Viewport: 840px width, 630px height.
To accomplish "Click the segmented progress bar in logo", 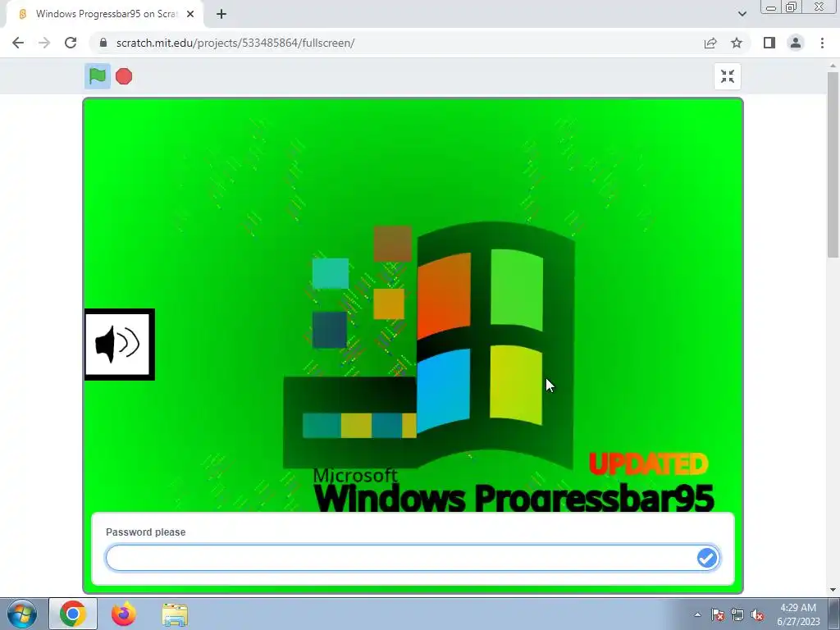I will (x=359, y=426).
